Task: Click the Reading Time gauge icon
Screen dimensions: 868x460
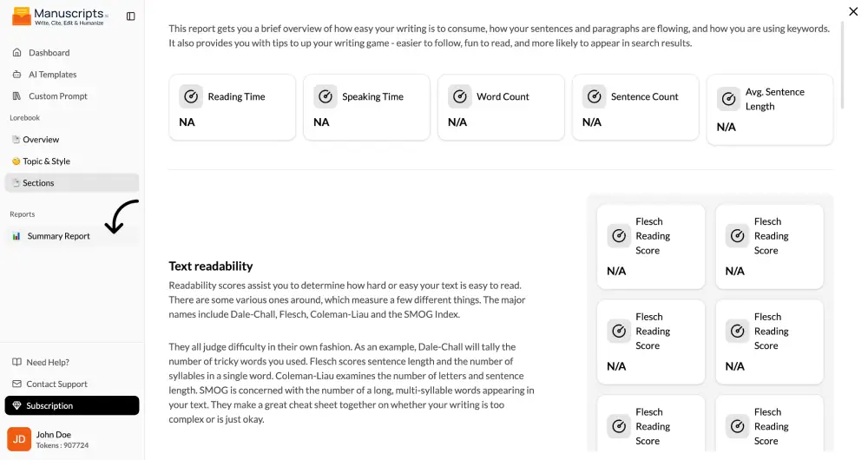Action: [191, 96]
